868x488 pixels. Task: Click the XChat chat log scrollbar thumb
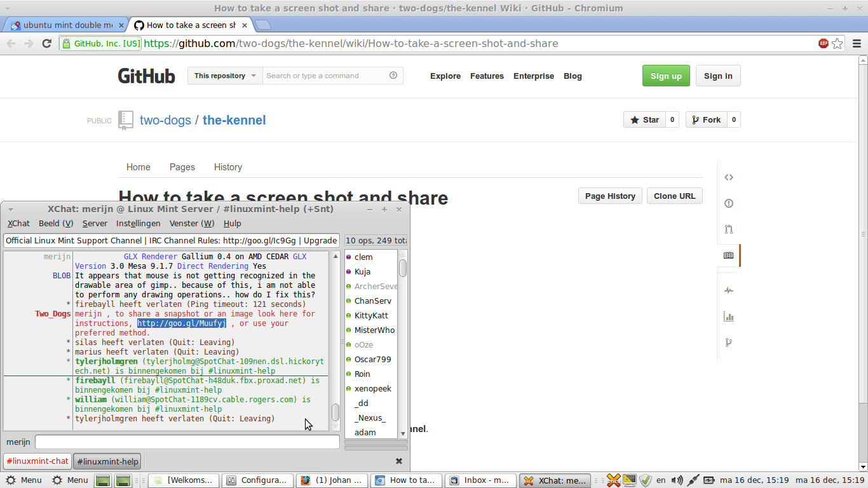(x=336, y=412)
